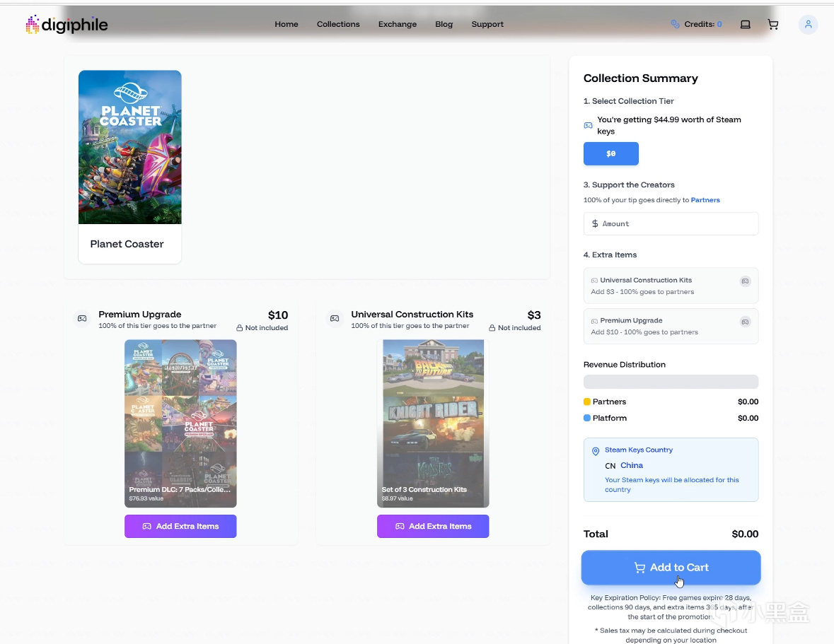Click the $10 Premium Upgrade price
This screenshot has height=644, width=834.
coord(277,315)
